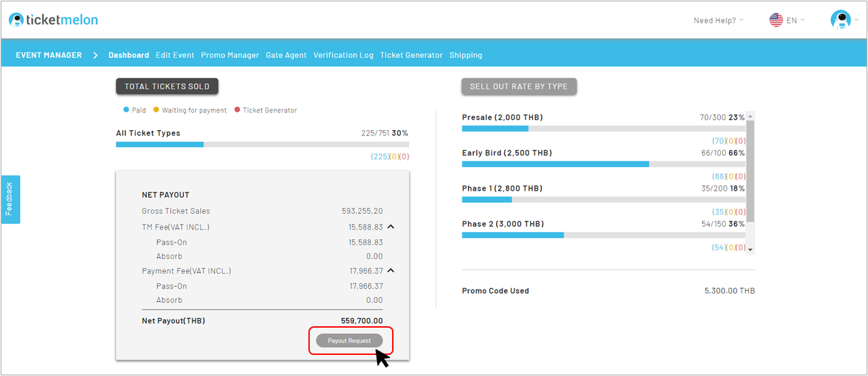The height and width of the screenshot is (376, 868).
Task: Click the yellow Waiting for payment legend dot
Action: coord(156,110)
